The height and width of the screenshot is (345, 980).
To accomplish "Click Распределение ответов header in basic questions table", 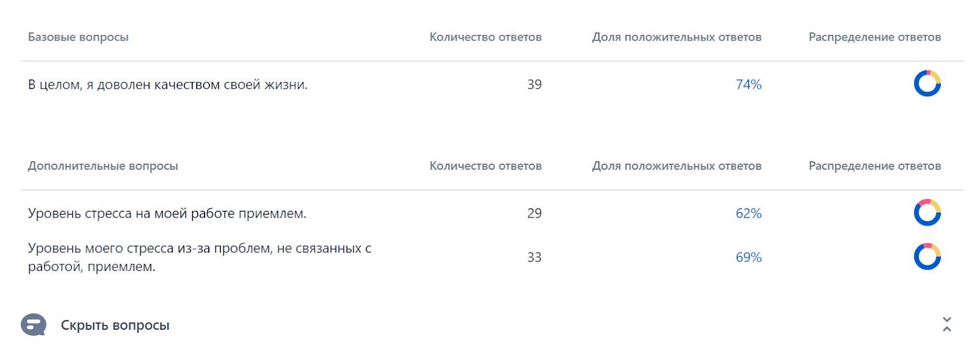I will click(875, 37).
